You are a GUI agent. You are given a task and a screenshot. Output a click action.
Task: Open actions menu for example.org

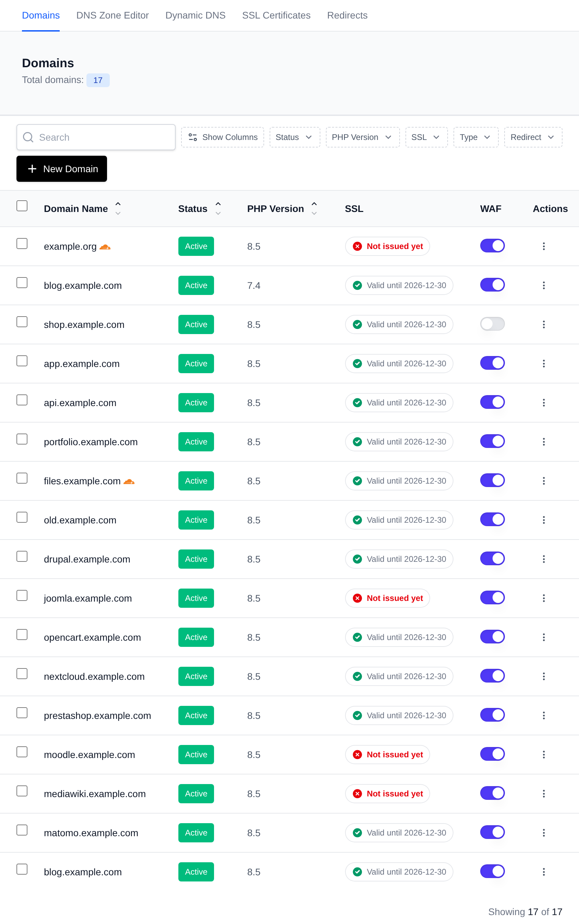[543, 246]
